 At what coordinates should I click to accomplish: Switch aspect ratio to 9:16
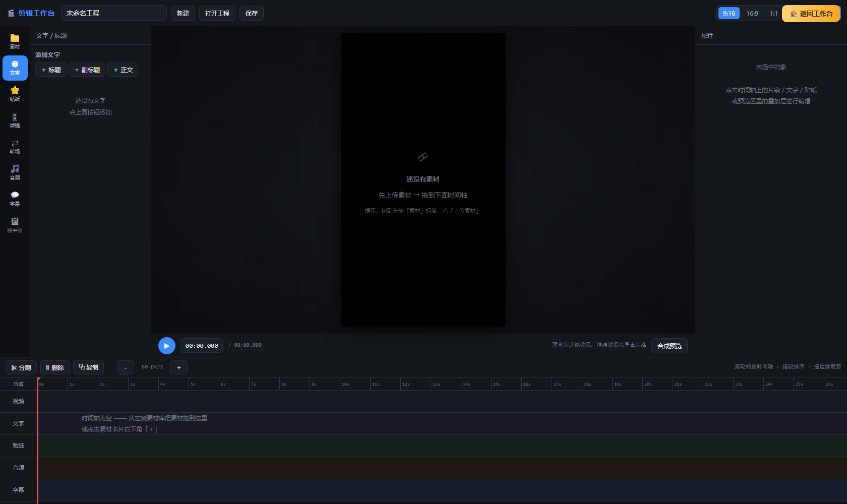729,13
